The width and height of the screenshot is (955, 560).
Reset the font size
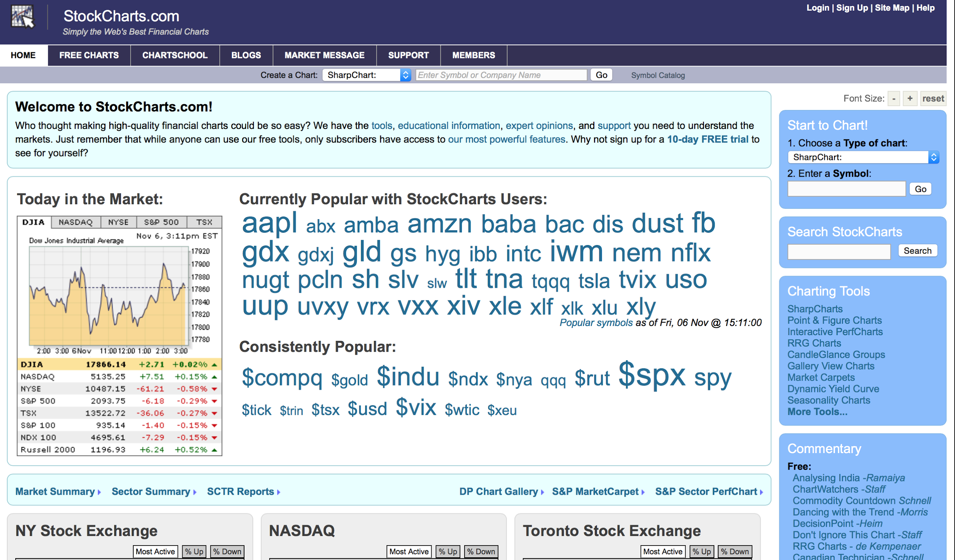[933, 98]
